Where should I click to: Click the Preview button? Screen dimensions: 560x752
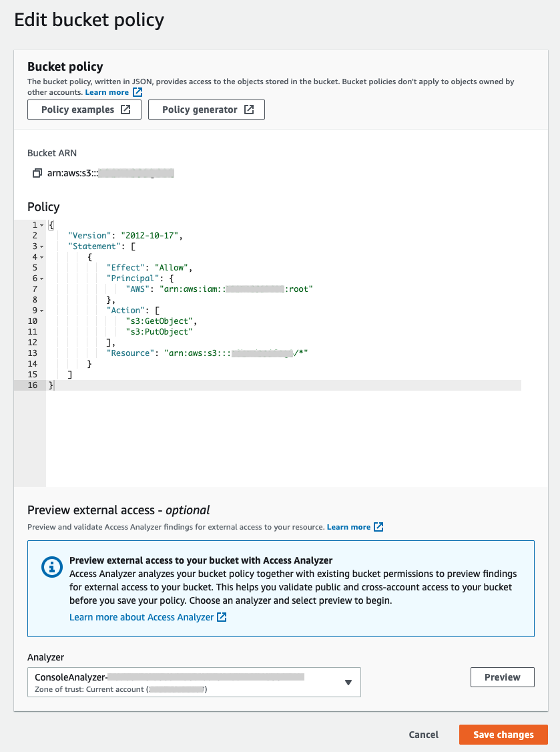[502, 677]
